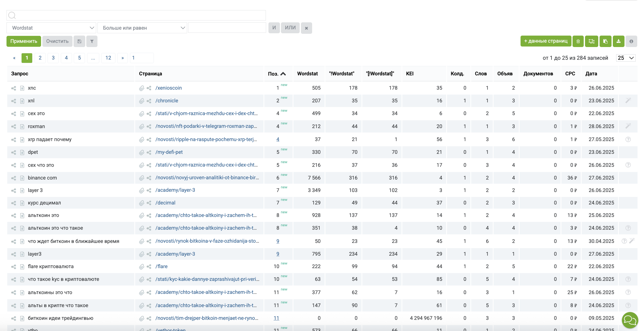
Task: Open the /xenioscoin page link
Action: [x=168, y=88]
